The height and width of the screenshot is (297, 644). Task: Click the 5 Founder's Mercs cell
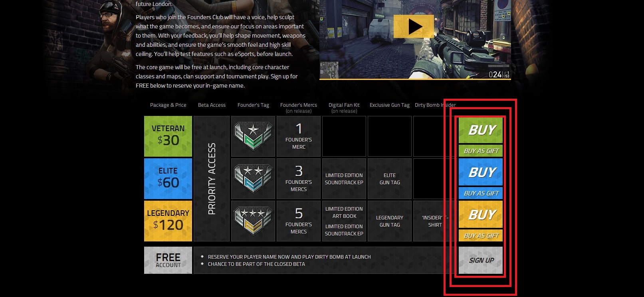pyautogui.click(x=299, y=221)
